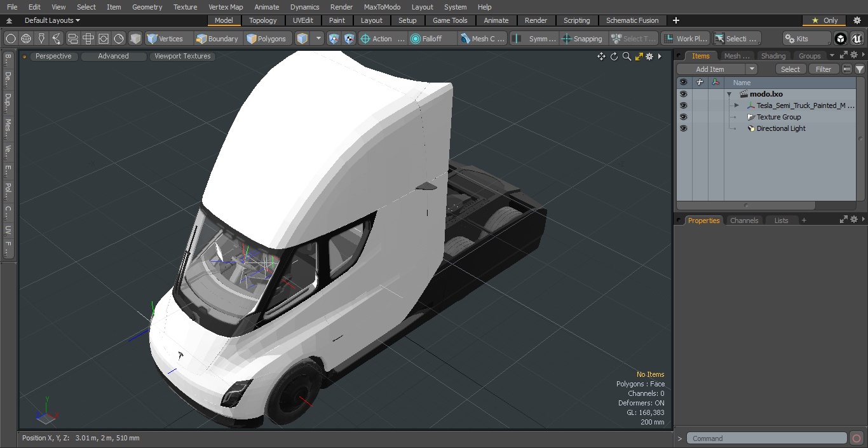Click the Unreal Engine icon

tap(857, 39)
